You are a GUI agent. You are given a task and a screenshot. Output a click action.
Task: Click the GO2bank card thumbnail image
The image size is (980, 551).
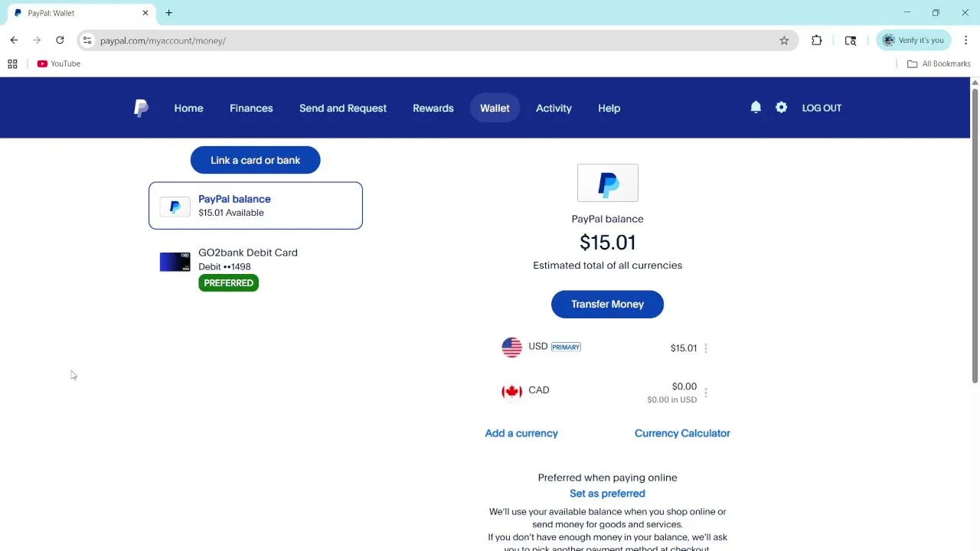(x=175, y=262)
